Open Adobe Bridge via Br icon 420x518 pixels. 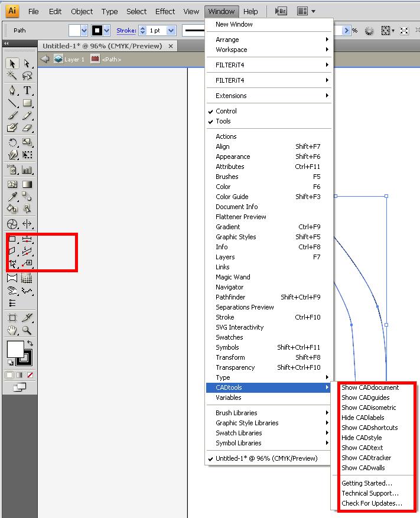point(281,11)
